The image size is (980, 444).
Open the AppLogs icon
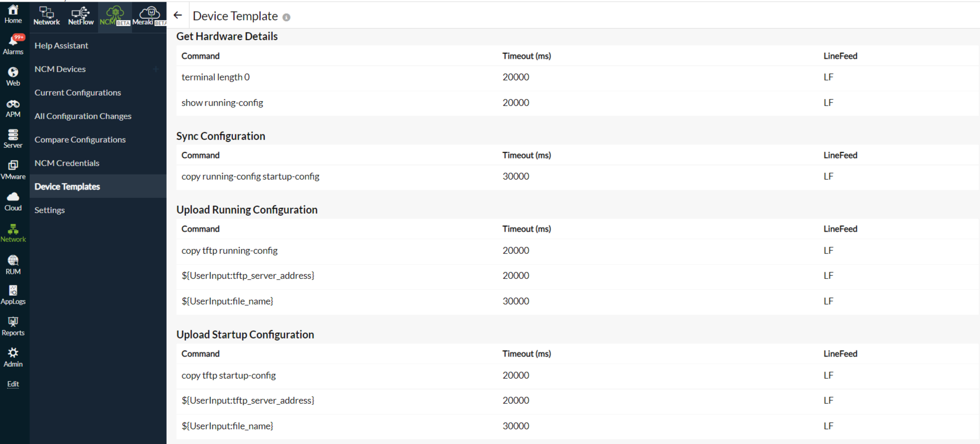13,290
